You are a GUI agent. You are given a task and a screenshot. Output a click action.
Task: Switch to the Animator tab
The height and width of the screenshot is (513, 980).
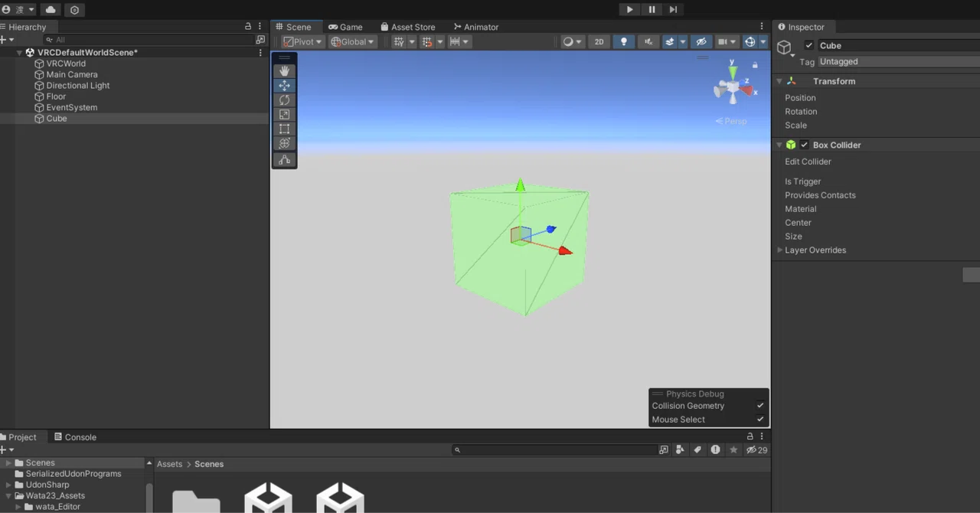(x=475, y=27)
